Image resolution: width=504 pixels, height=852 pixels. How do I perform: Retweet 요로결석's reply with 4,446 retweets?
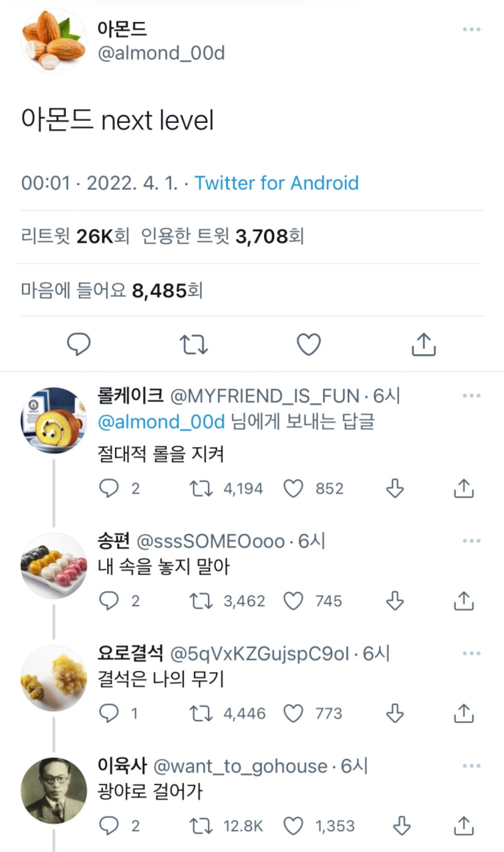(201, 714)
